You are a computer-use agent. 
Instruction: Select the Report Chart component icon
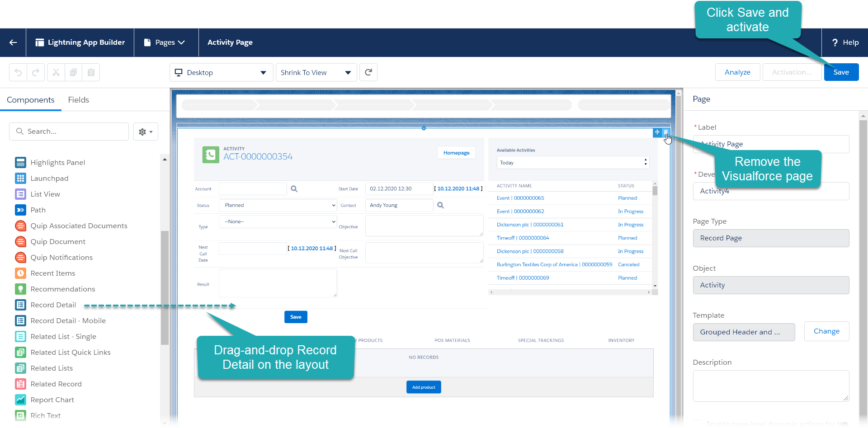[20, 400]
